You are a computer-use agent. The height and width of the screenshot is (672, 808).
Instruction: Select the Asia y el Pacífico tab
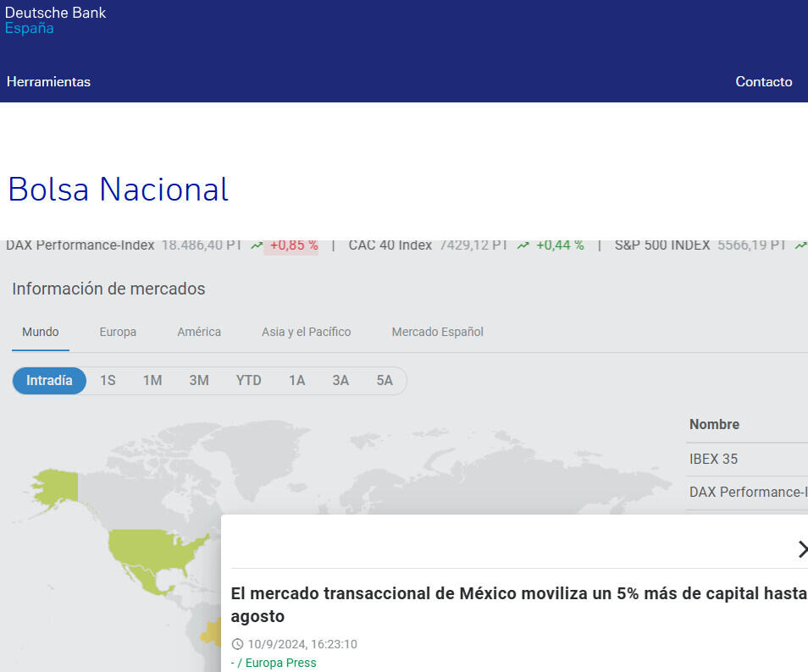pos(306,332)
